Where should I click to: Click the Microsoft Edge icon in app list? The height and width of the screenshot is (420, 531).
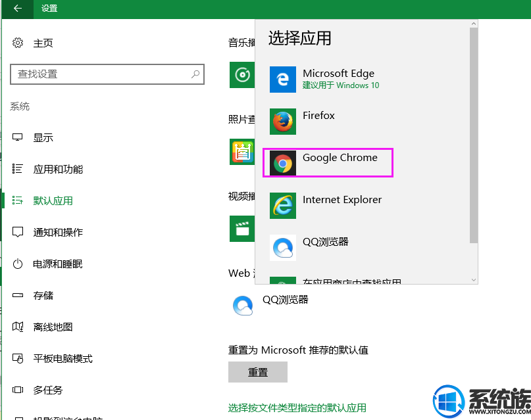[283, 80]
